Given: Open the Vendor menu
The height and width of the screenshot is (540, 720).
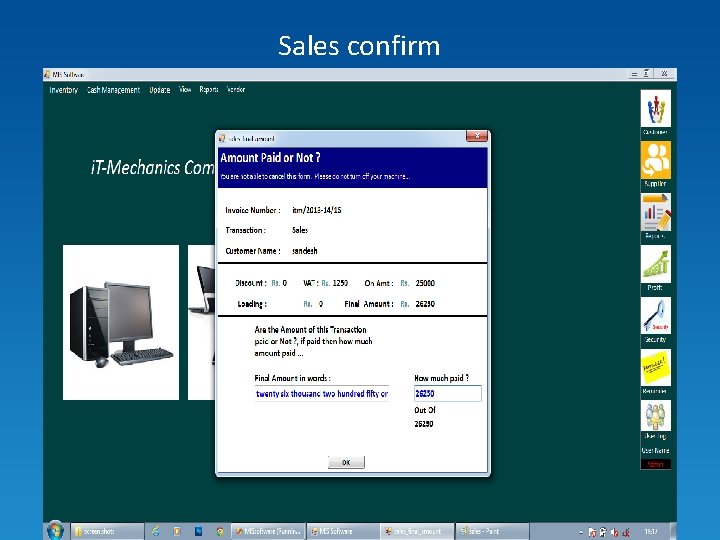Looking at the screenshot, I should [236, 90].
